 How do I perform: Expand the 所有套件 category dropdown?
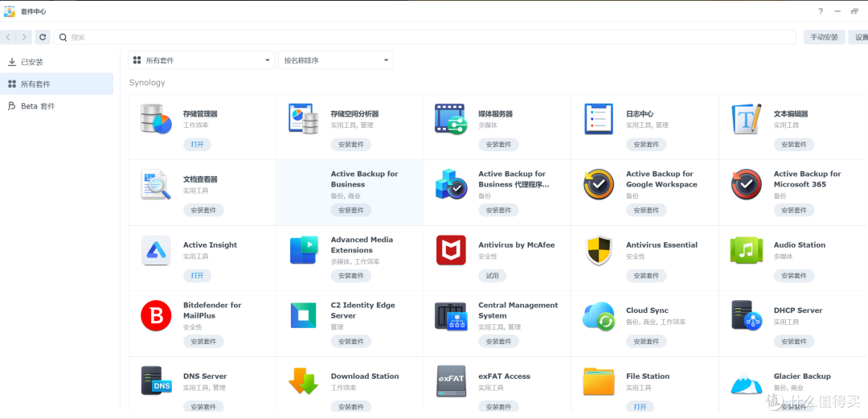click(x=201, y=60)
